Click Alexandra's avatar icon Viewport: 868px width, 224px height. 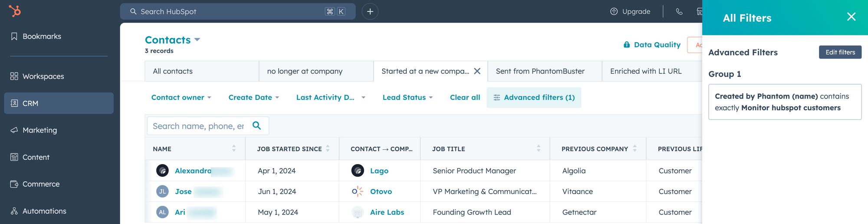[162, 171]
